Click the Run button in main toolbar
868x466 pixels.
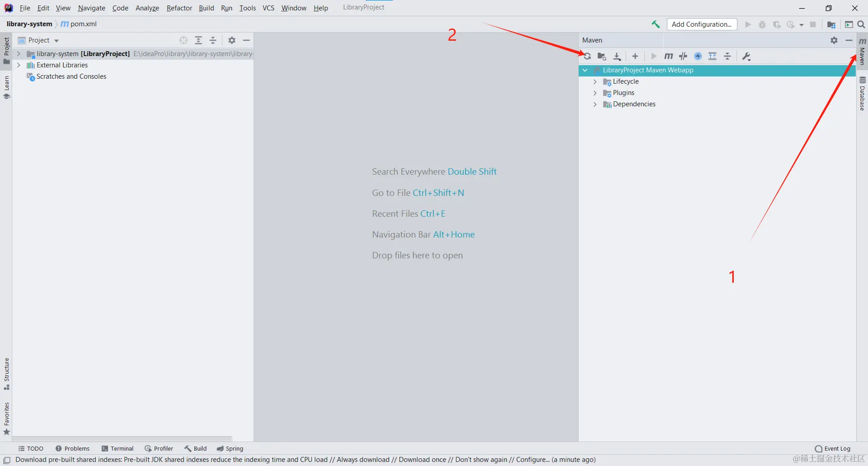pyautogui.click(x=748, y=24)
